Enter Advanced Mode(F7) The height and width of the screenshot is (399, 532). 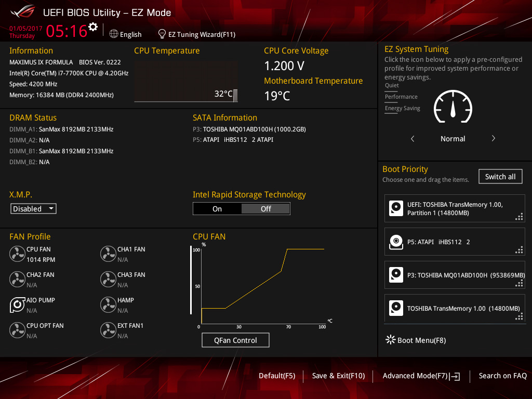coord(415,376)
